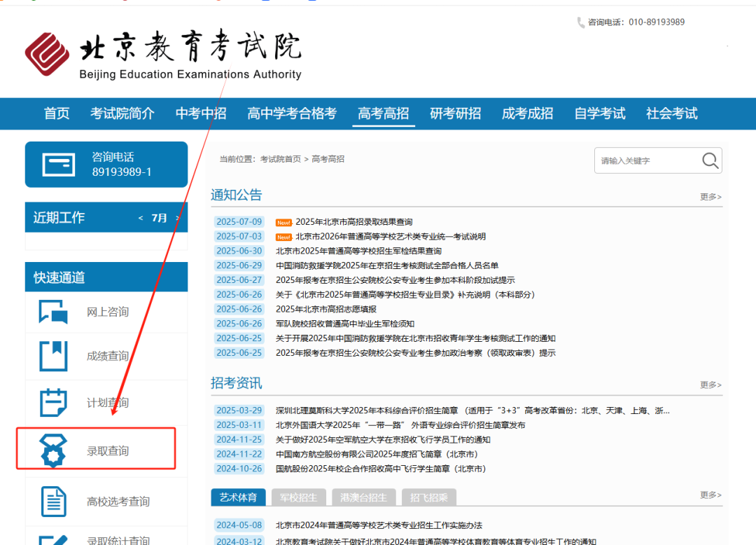Open 更多 next to 招考资讯
Viewport: 756px width, 545px height.
point(709,384)
